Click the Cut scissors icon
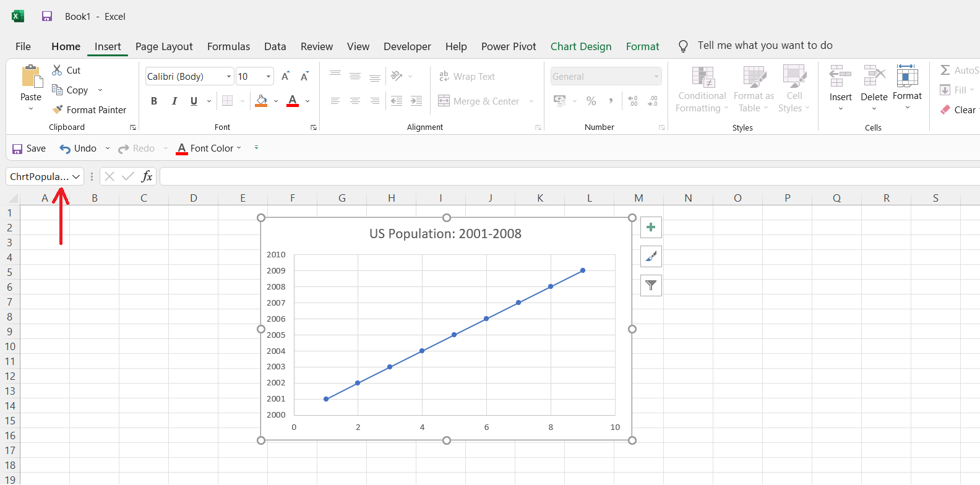The width and height of the screenshot is (980, 485). (x=57, y=71)
